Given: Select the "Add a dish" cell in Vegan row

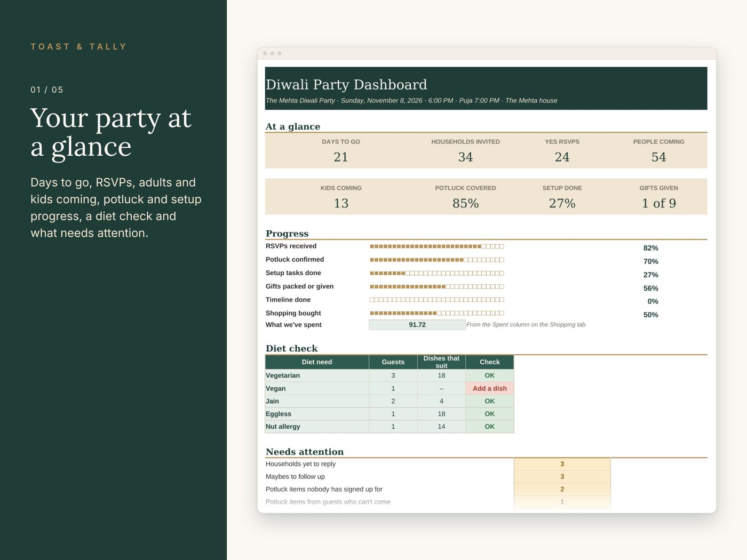Looking at the screenshot, I should pyautogui.click(x=490, y=388).
